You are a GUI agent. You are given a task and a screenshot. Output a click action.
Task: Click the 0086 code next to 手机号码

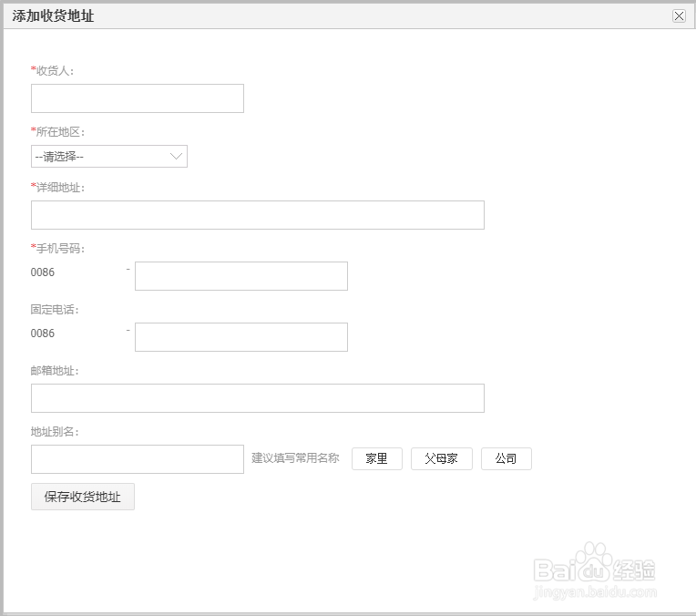point(43,272)
